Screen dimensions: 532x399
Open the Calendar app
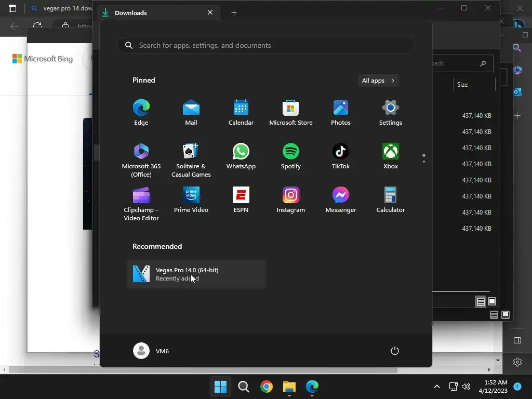pyautogui.click(x=241, y=112)
